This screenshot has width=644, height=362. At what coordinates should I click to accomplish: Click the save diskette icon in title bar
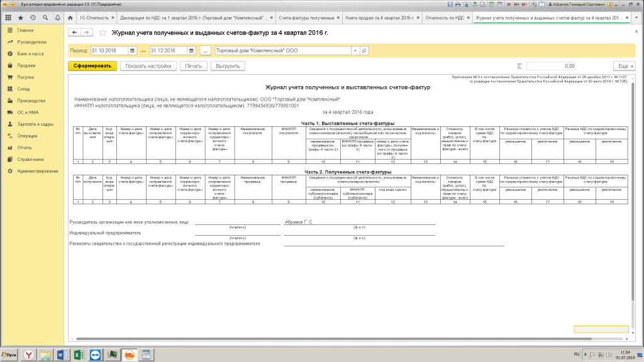pos(450,4)
